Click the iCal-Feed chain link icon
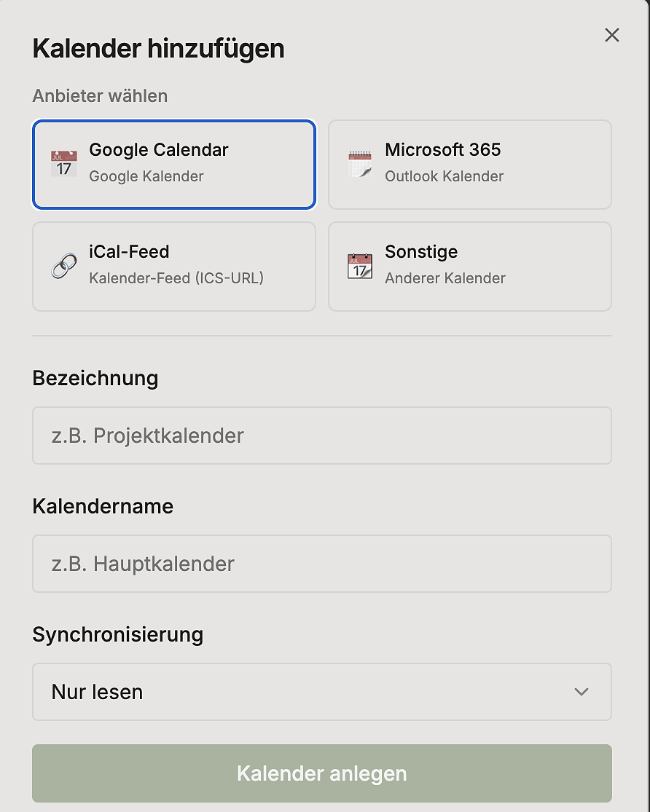650x812 pixels. 63,267
